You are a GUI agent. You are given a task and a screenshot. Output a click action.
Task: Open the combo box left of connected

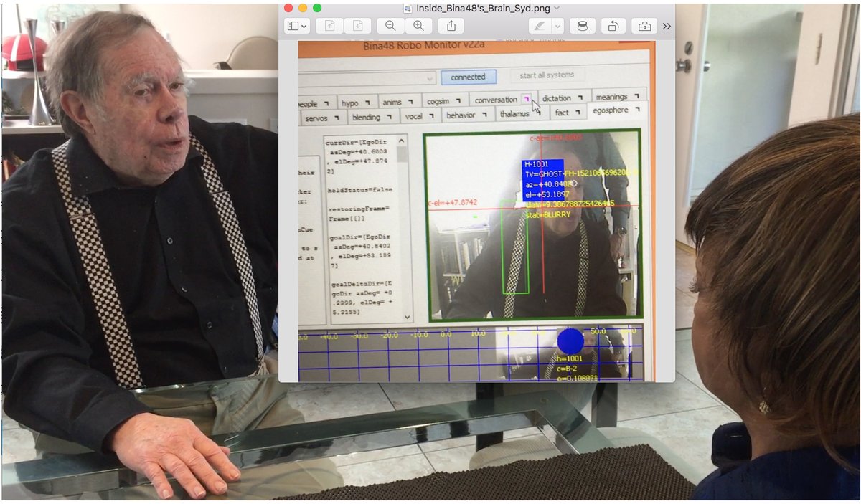click(x=367, y=77)
